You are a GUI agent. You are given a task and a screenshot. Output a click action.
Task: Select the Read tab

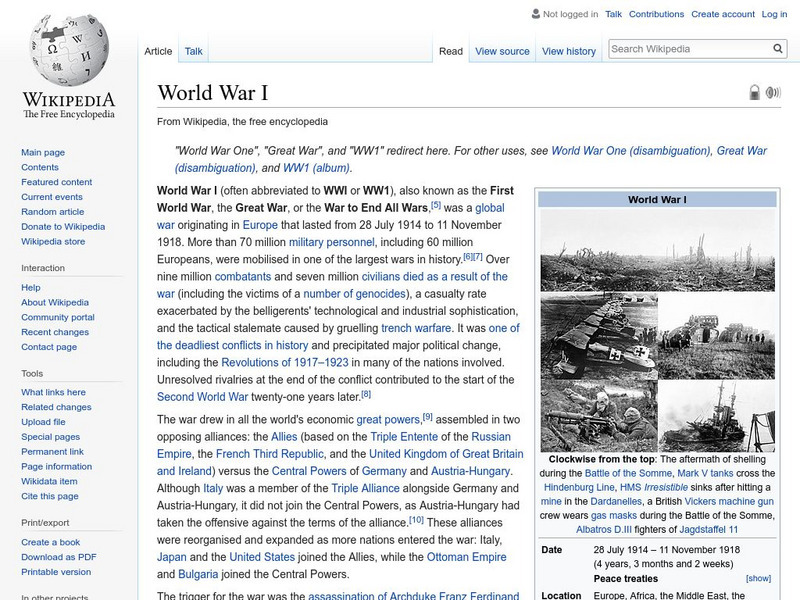(x=451, y=51)
